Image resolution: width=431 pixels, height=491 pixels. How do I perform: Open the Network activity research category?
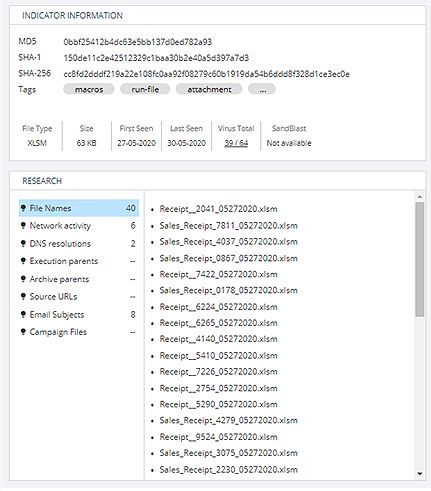[x=79, y=226]
